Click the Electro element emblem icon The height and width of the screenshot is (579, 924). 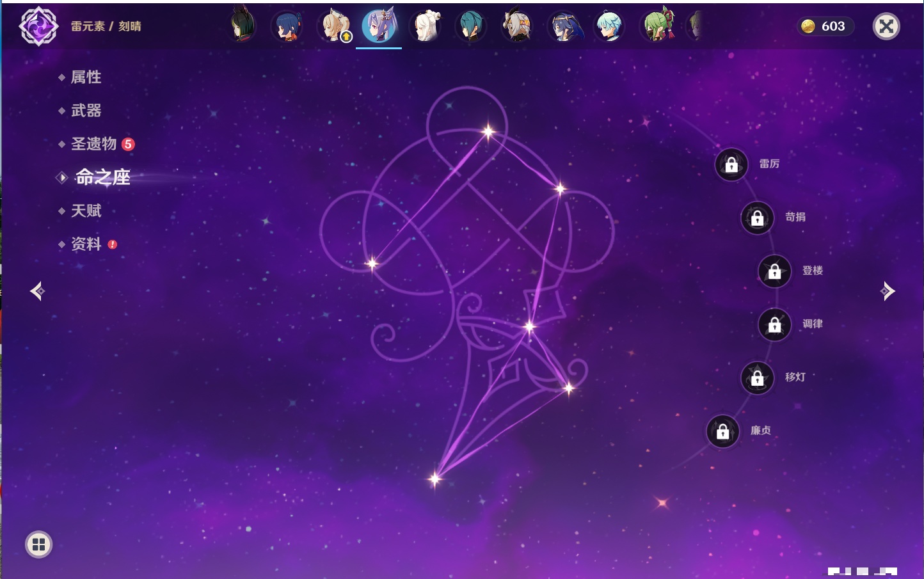[x=38, y=26]
